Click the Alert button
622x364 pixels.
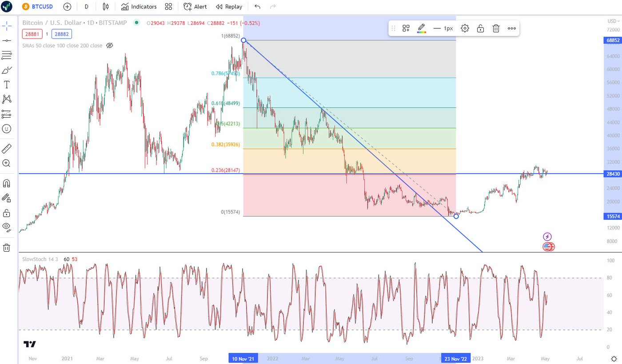(195, 7)
